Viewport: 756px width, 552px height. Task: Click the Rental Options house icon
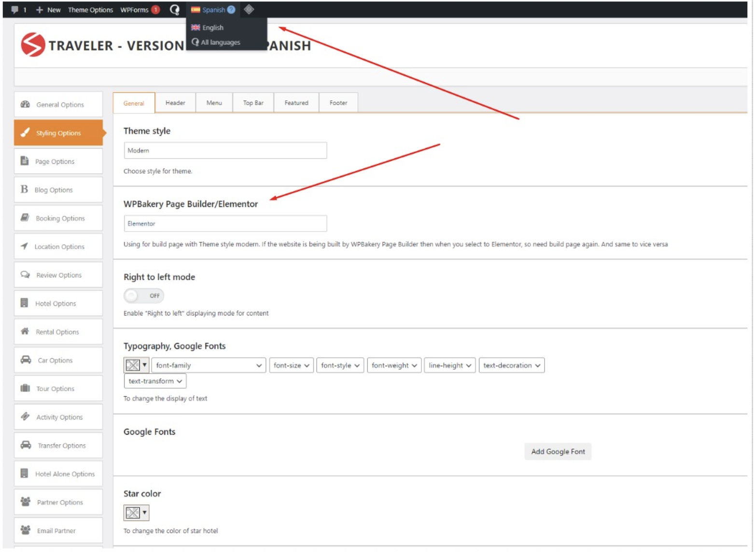click(25, 331)
